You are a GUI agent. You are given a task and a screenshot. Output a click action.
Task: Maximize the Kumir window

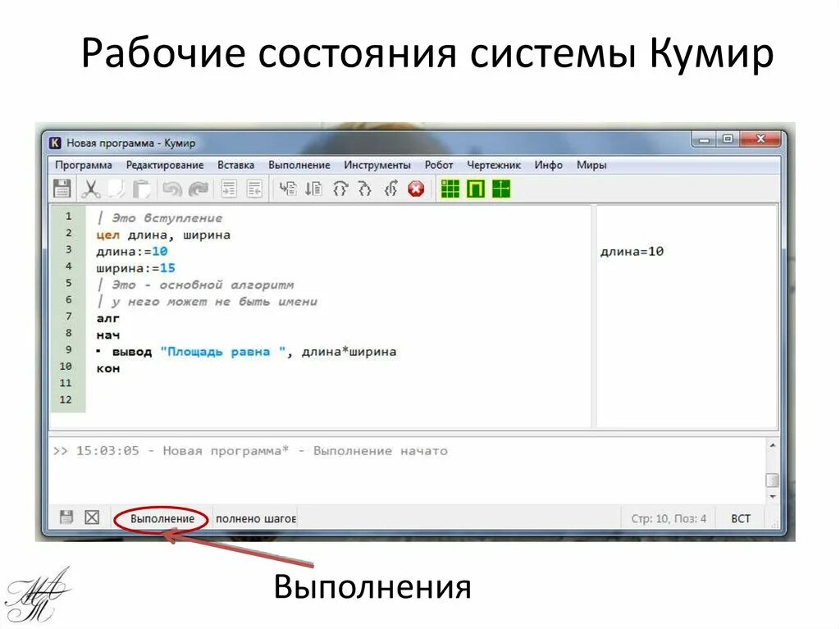pos(728,140)
